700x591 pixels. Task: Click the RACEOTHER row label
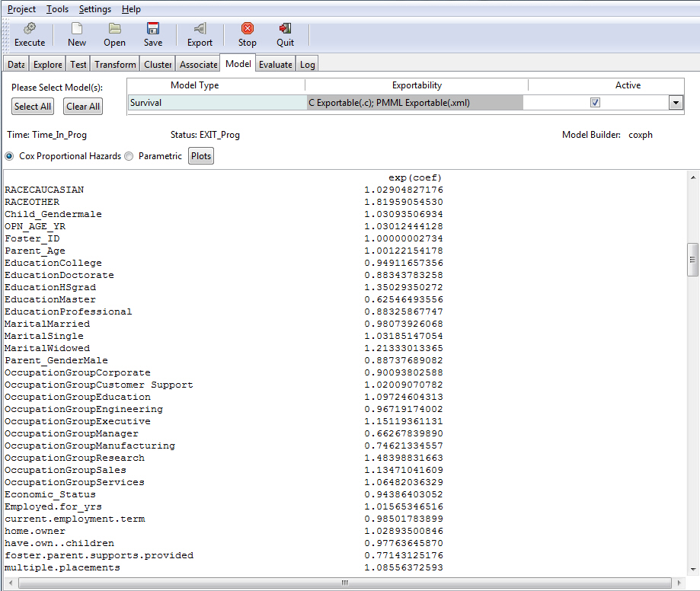[32, 203]
